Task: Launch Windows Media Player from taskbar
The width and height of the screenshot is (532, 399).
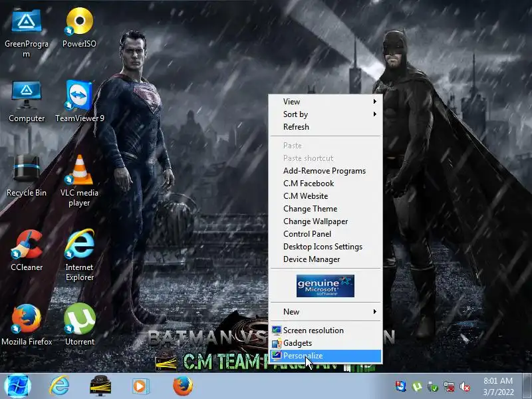Action: [140, 386]
